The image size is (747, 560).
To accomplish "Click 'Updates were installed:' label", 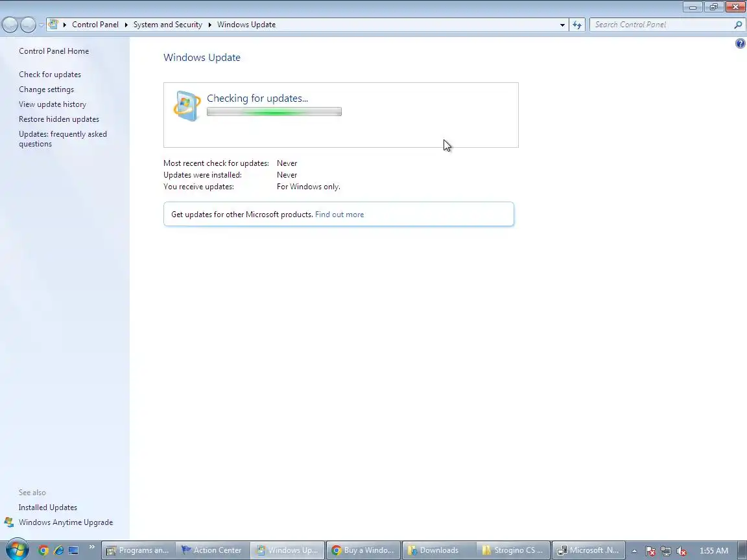I will click(202, 175).
